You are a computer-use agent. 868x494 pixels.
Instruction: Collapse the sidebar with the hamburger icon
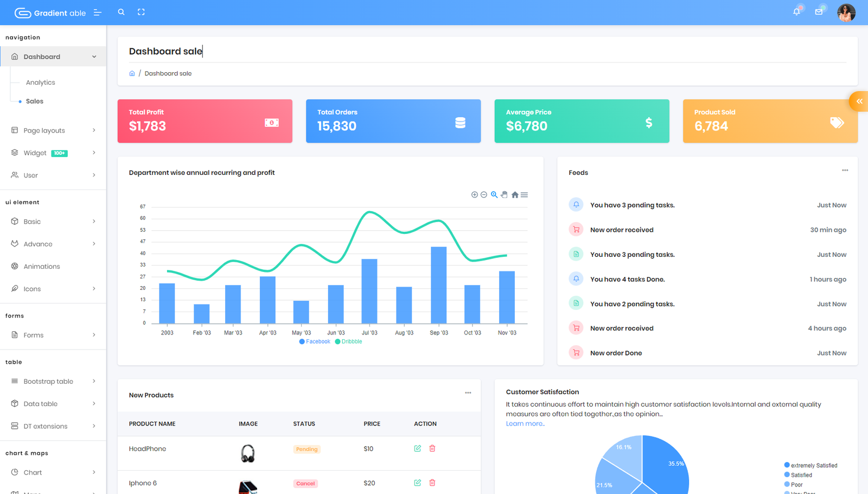pos(98,12)
